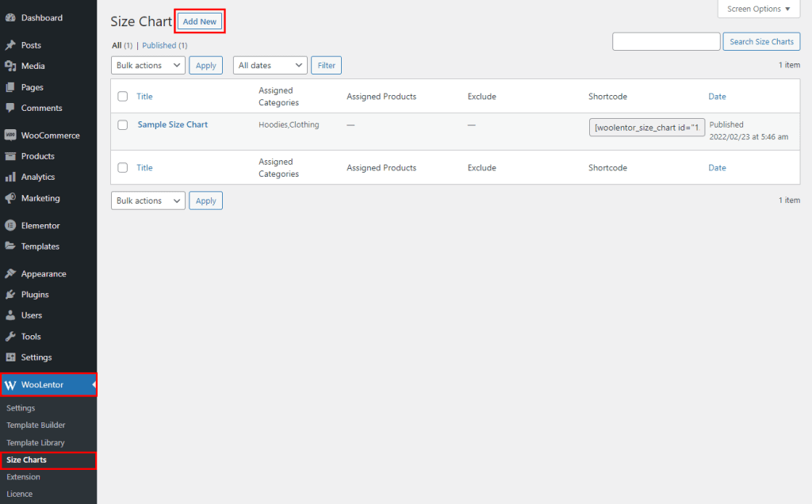Screen dimensions: 812x504
Task: Show All (1) size charts
Action: [x=122, y=45]
